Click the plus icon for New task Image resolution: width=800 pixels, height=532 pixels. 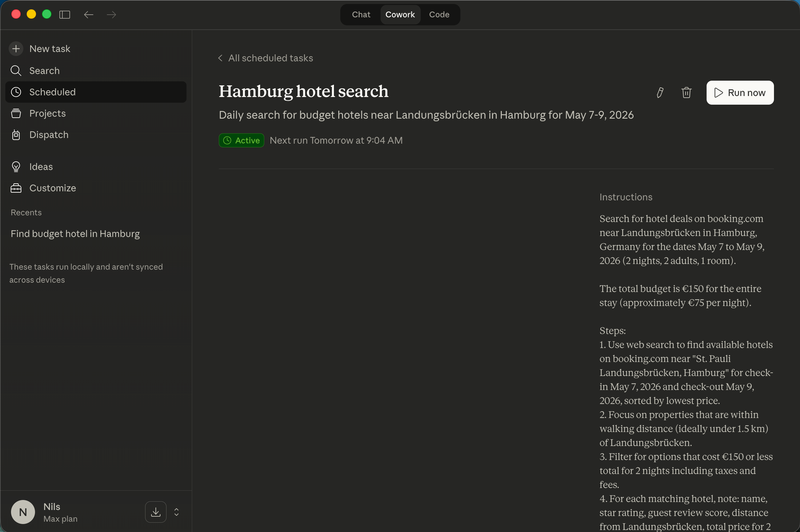(16, 49)
